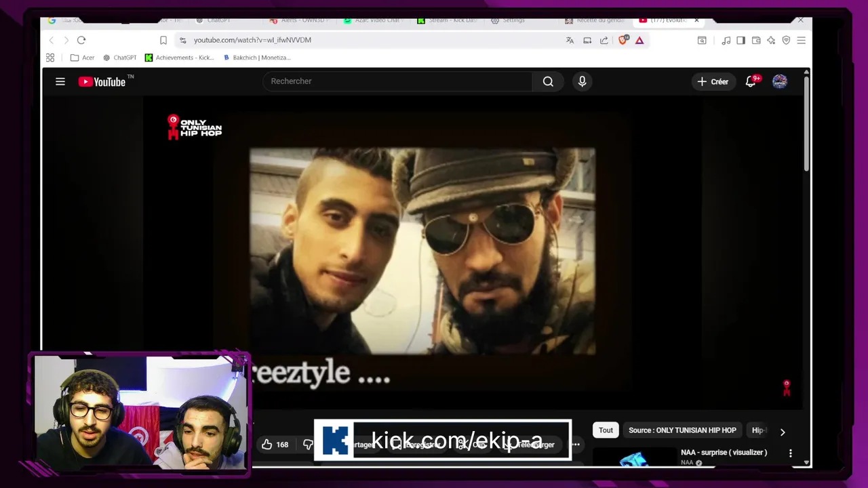The height and width of the screenshot is (488, 868).
Task: Open the YouTube guide hamburger menu
Action: [x=60, y=81]
